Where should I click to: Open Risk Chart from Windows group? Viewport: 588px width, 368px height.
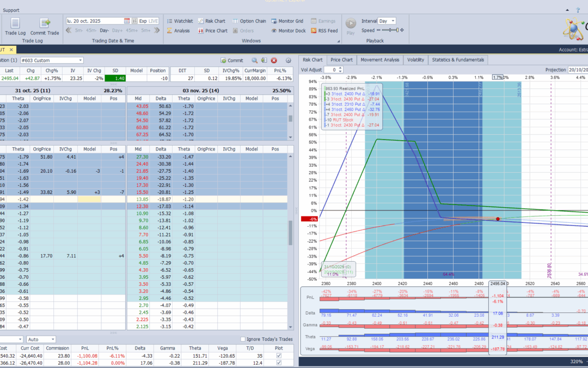tap(211, 21)
